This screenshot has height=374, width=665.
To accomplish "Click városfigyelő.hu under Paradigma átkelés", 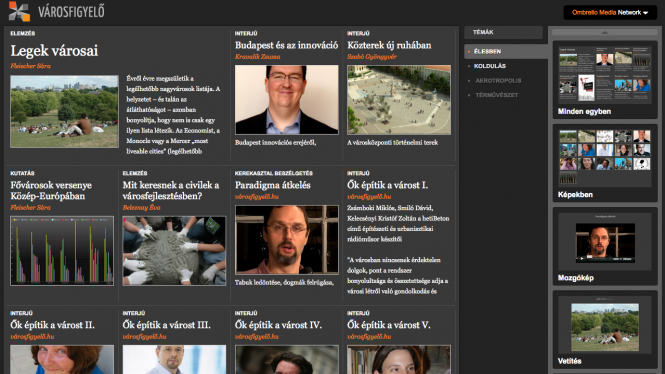I will tap(257, 197).
